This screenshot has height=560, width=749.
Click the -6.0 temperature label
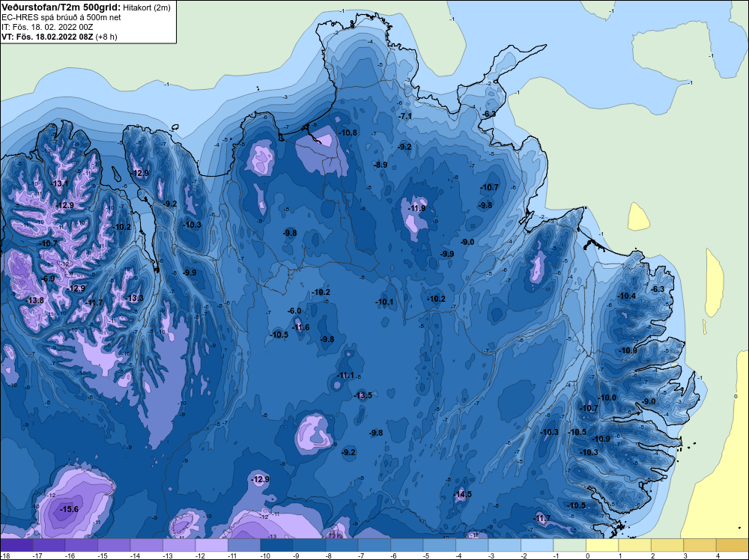pos(294,311)
